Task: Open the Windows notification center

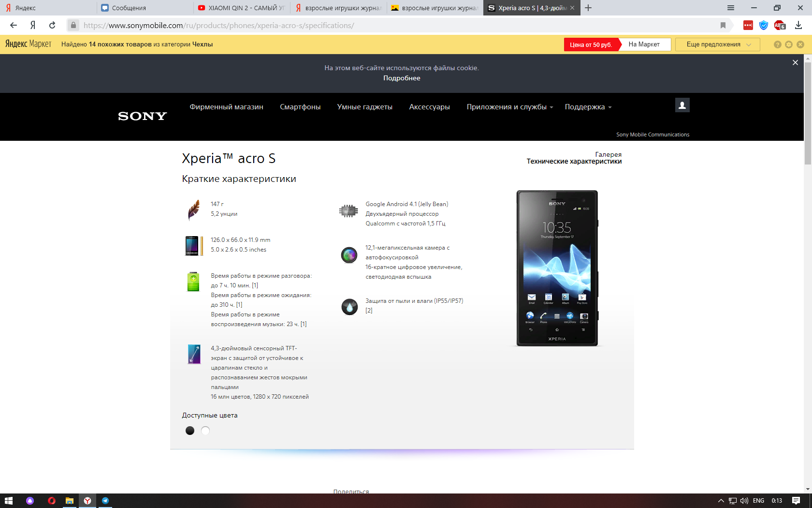Action: [796, 501]
